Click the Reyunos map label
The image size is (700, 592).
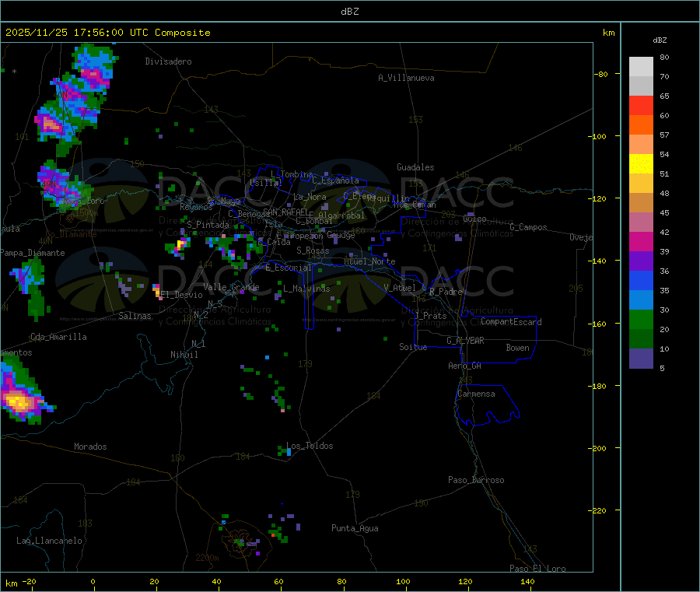click(197, 207)
